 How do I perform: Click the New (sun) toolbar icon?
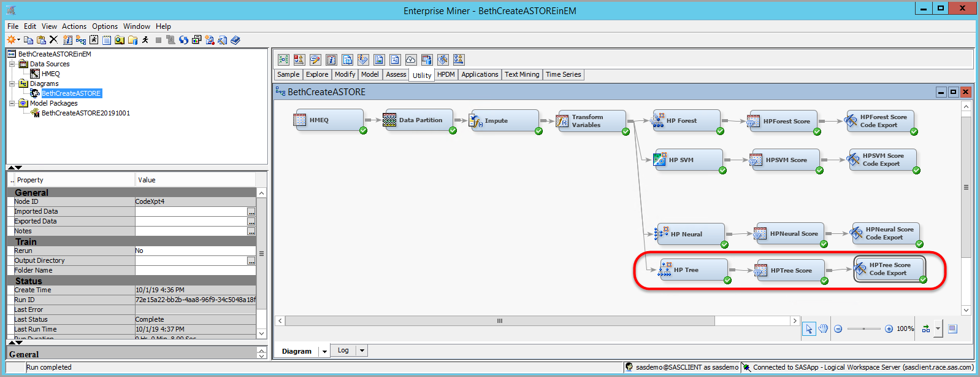pos(10,40)
